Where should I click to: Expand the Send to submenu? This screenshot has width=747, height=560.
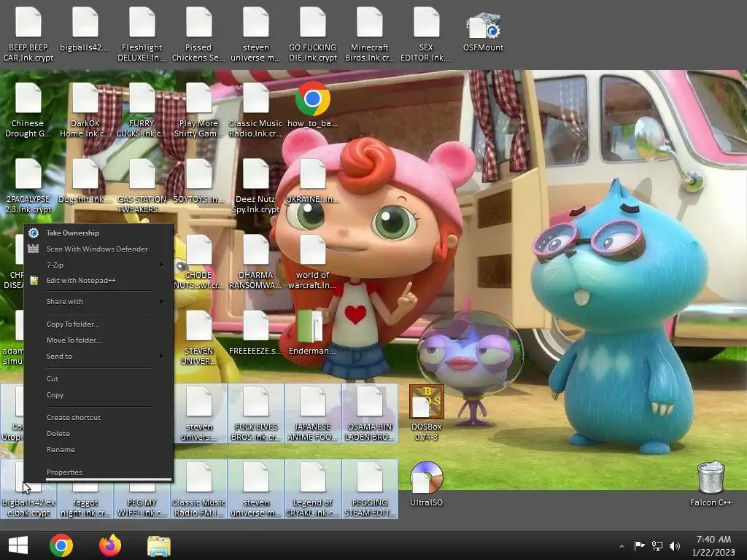[98, 356]
